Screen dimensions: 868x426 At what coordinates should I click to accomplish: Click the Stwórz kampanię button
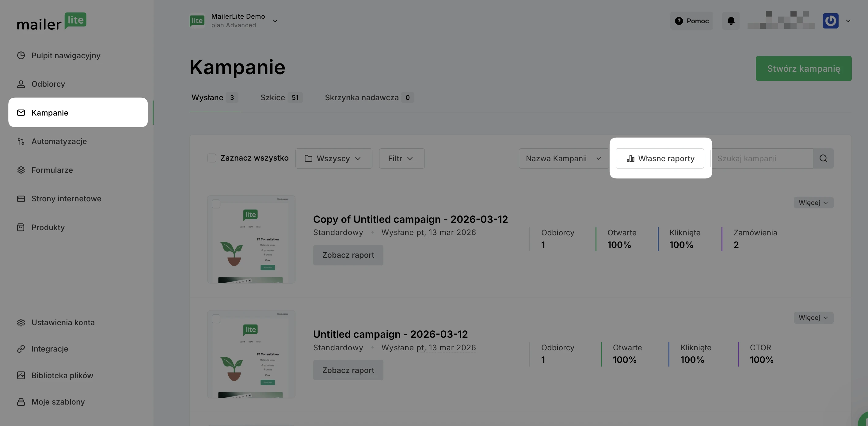coord(803,68)
